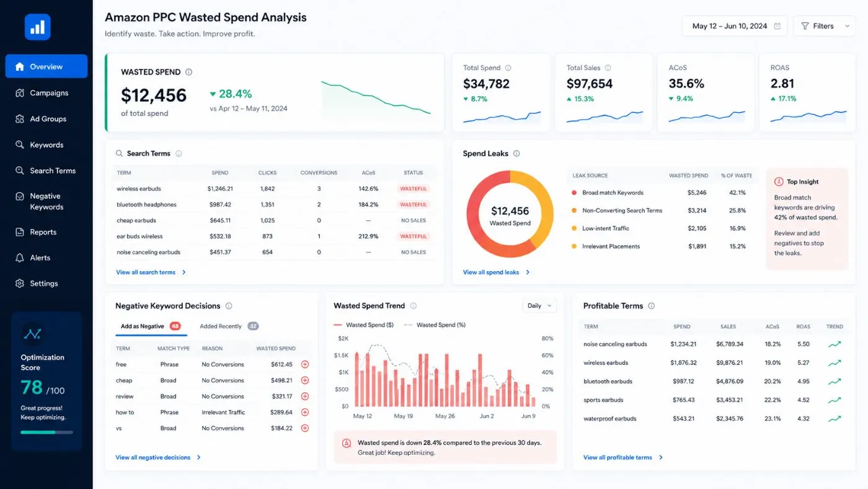
Task: Go to the Reports section
Action: point(46,232)
